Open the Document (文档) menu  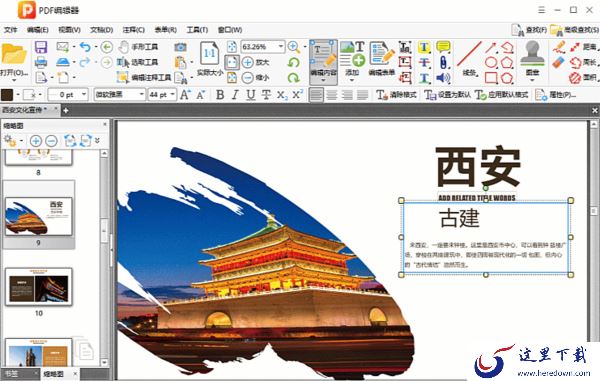click(x=101, y=29)
